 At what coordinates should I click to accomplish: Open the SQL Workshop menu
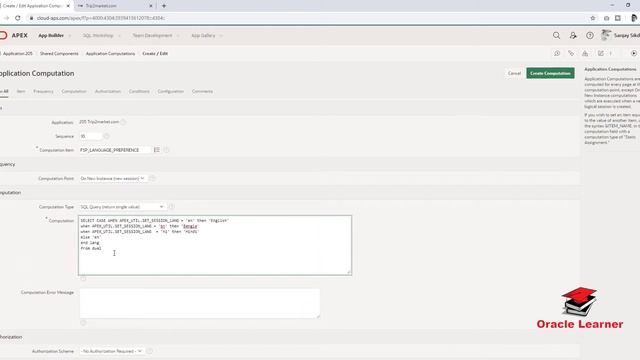coord(98,36)
